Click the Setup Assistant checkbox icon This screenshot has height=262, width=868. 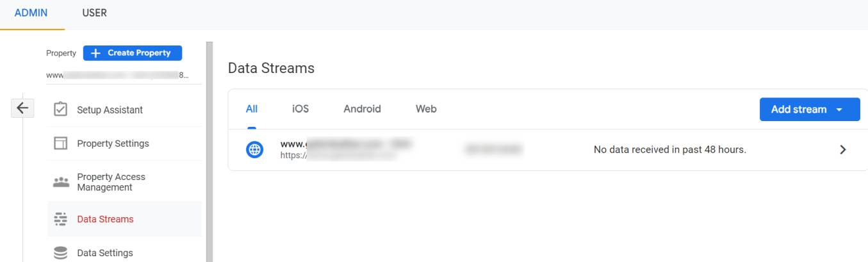61,110
